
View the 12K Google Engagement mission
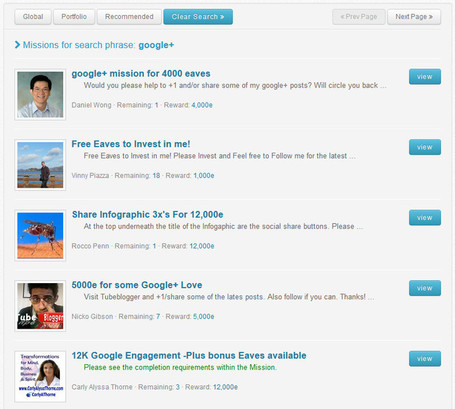[425, 359]
